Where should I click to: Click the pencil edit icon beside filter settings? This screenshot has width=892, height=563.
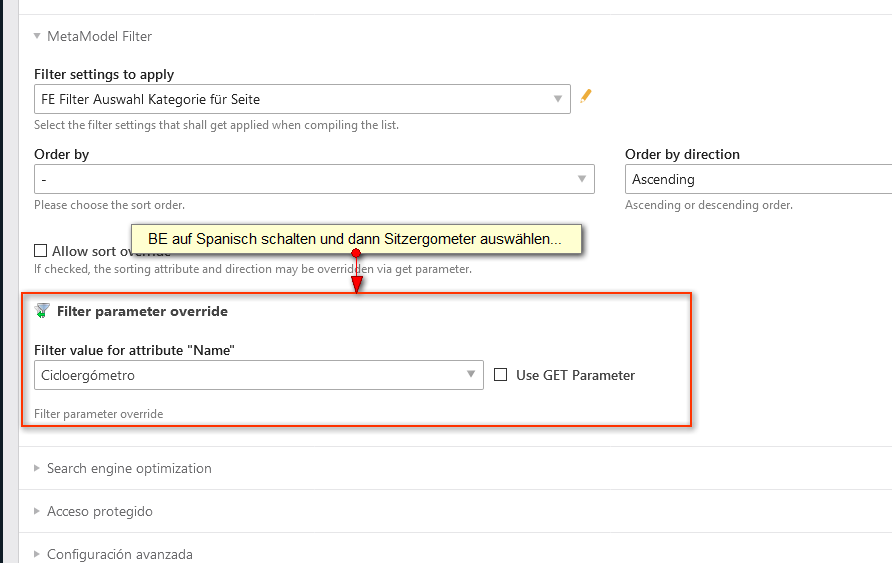point(586,97)
